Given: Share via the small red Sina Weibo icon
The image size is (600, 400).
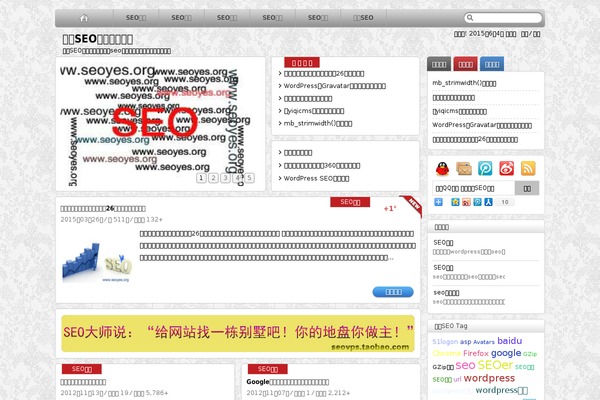Looking at the screenshot, I should pos(466,202).
